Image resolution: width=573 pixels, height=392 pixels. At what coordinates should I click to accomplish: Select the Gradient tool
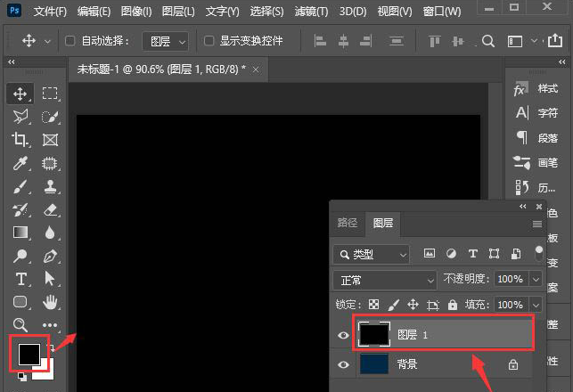(x=20, y=233)
